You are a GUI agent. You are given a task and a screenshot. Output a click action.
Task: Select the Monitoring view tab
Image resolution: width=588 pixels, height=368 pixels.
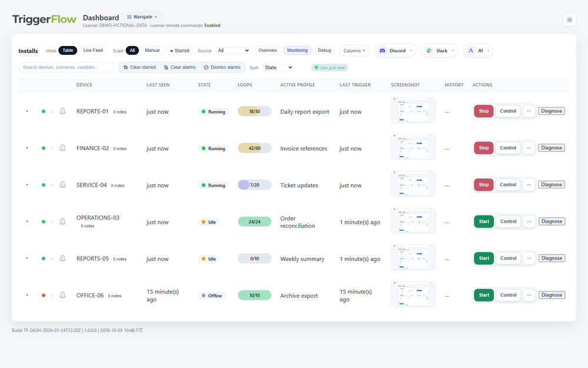pyautogui.click(x=298, y=50)
